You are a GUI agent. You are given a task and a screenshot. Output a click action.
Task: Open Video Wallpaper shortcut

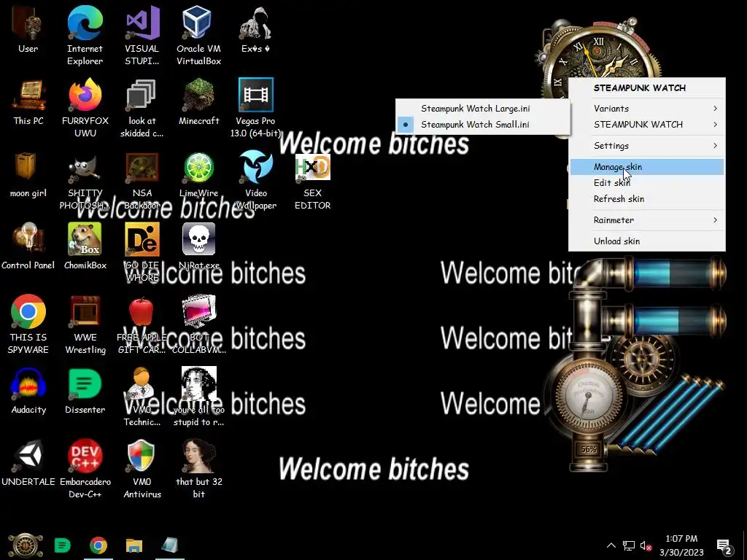pyautogui.click(x=256, y=181)
